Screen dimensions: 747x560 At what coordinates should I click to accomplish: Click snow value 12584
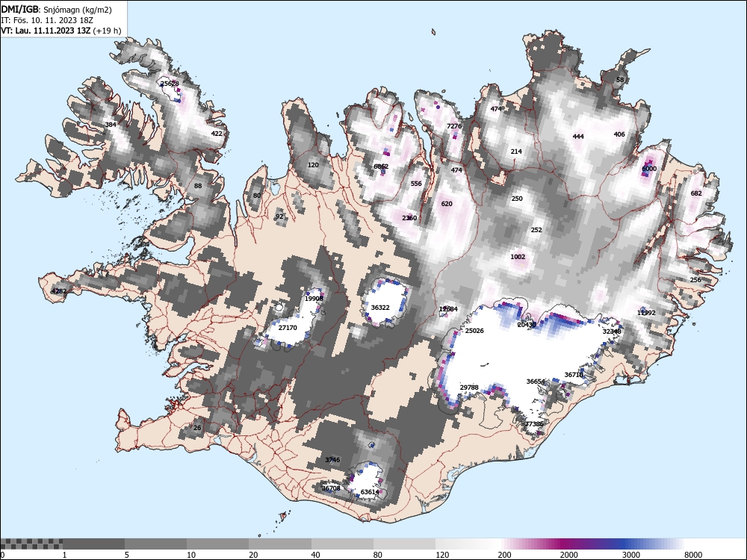point(448,309)
